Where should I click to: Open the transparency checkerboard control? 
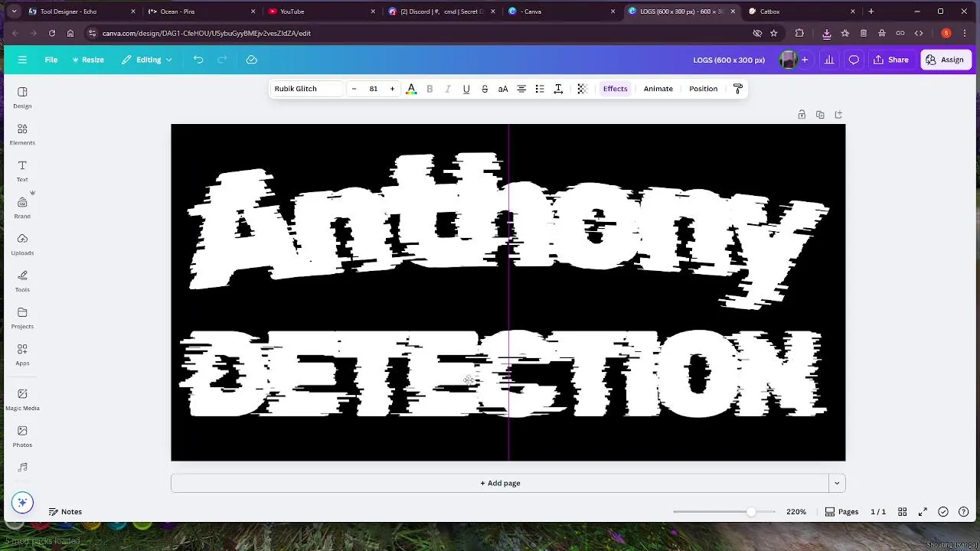tap(582, 89)
